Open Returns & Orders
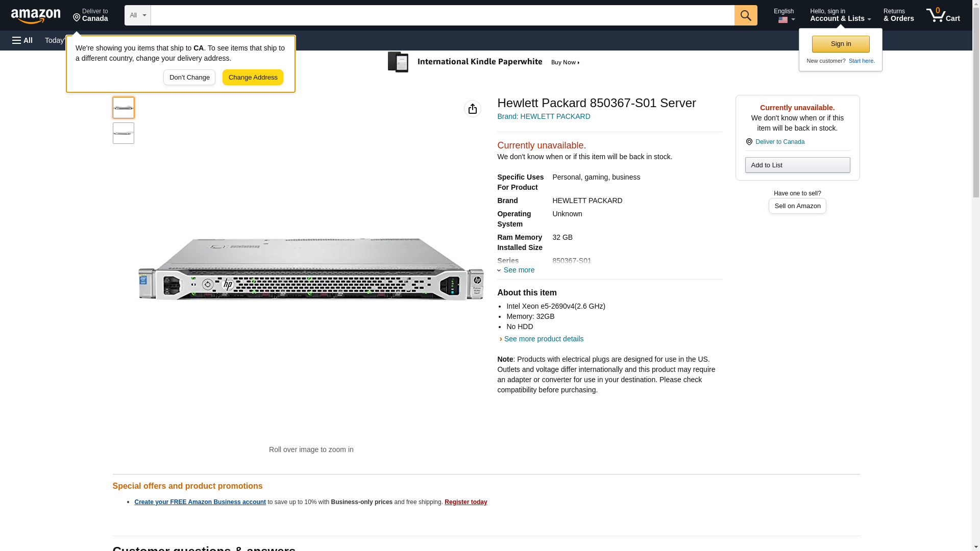The height and width of the screenshot is (551, 980). [x=898, y=15]
